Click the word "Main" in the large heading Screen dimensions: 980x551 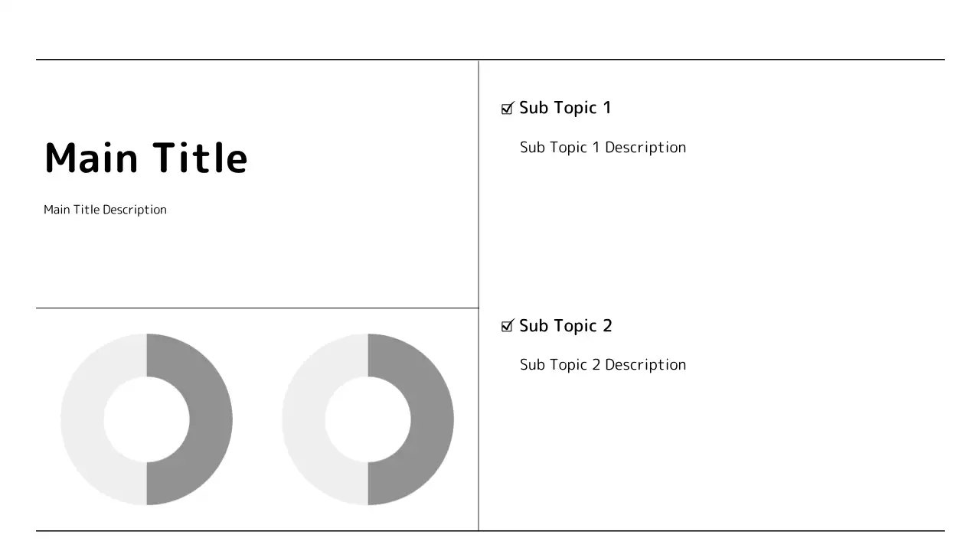[x=92, y=158]
